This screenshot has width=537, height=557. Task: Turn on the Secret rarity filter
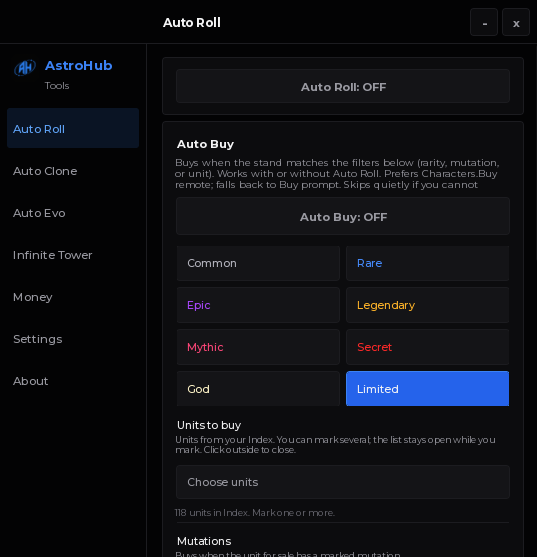[428, 347]
